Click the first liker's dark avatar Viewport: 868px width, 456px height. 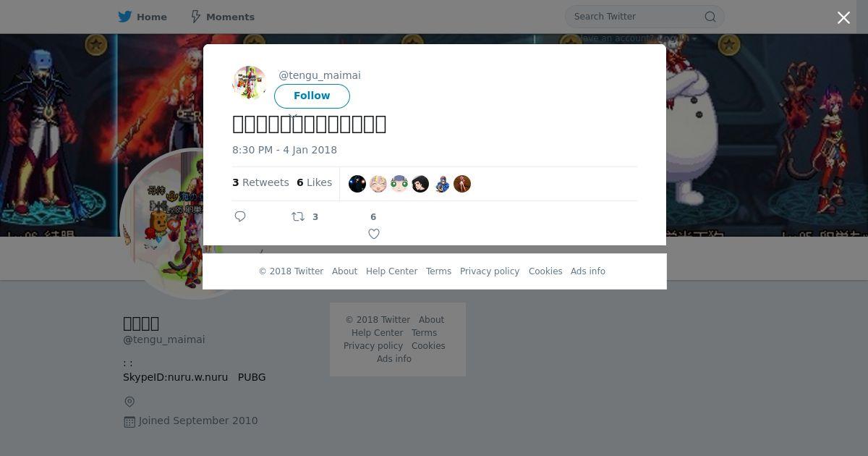click(357, 184)
